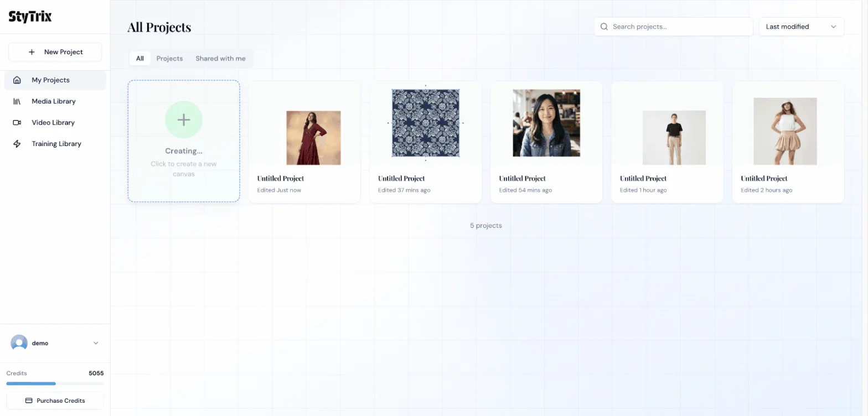Image resolution: width=868 pixels, height=416 pixels.
Task: Click the Training Library lightning icon
Action: 17,144
